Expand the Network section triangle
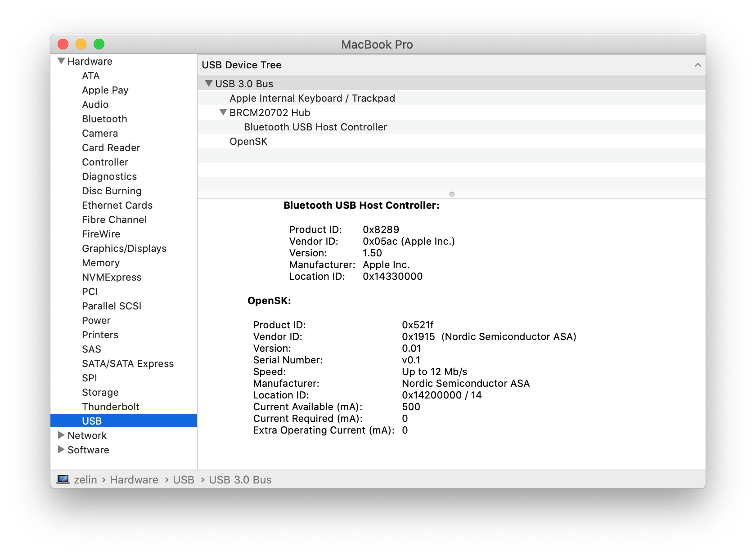Viewport: 756px width, 555px height. pyautogui.click(x=61, y=435)
